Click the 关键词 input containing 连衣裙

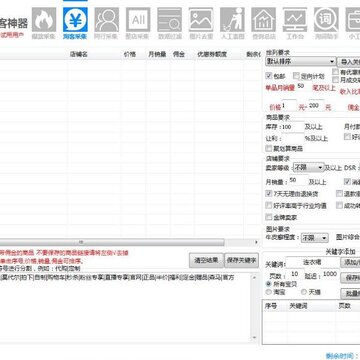[x=312, y=263]
